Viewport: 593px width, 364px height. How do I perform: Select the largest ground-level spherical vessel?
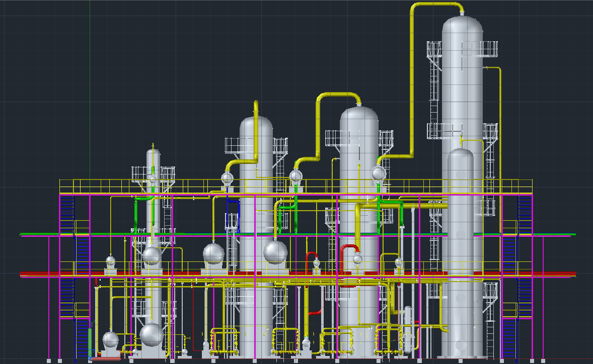point(152,334)
